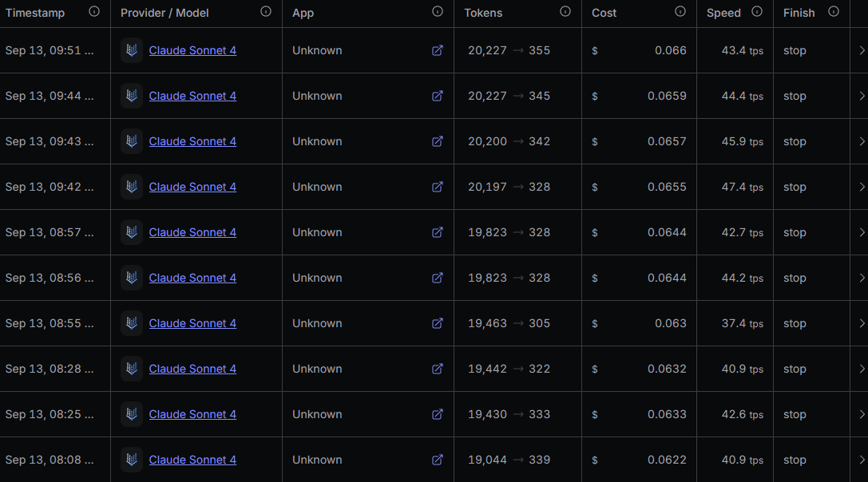
Task: Click the 0.0622 cost value cell
Action: pyautogui.click(x=666, y=460)
